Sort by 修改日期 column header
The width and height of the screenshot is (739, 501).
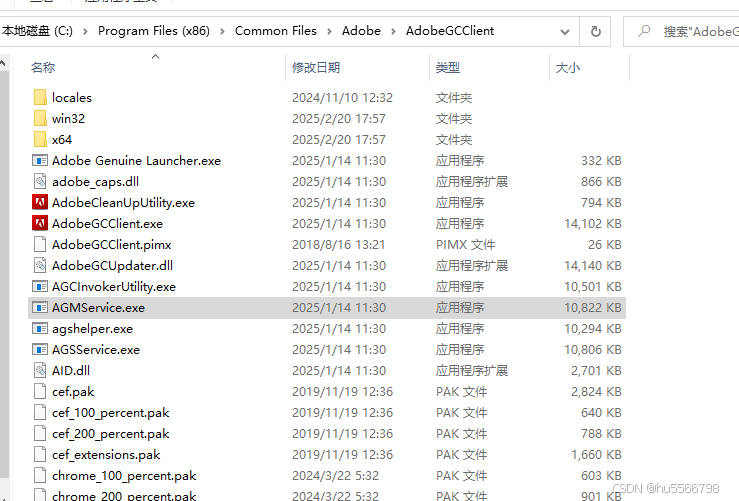click(316, 68)
